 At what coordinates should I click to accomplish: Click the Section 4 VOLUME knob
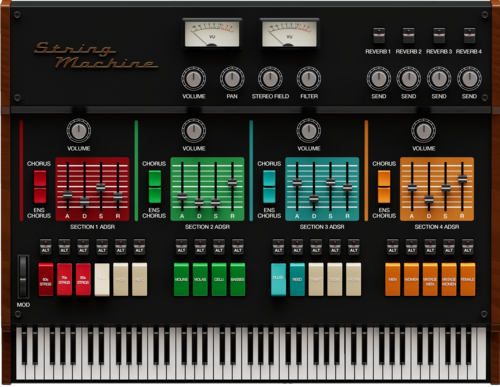(424, 131)
